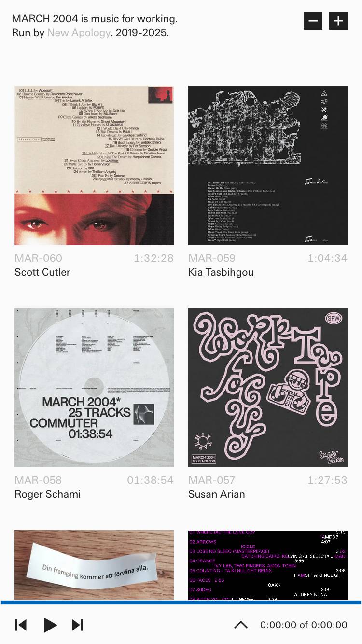Open the MARCH 2004 Commuter CD cover
The height and width of the screenshot is (644, 362).
point(94,388)
